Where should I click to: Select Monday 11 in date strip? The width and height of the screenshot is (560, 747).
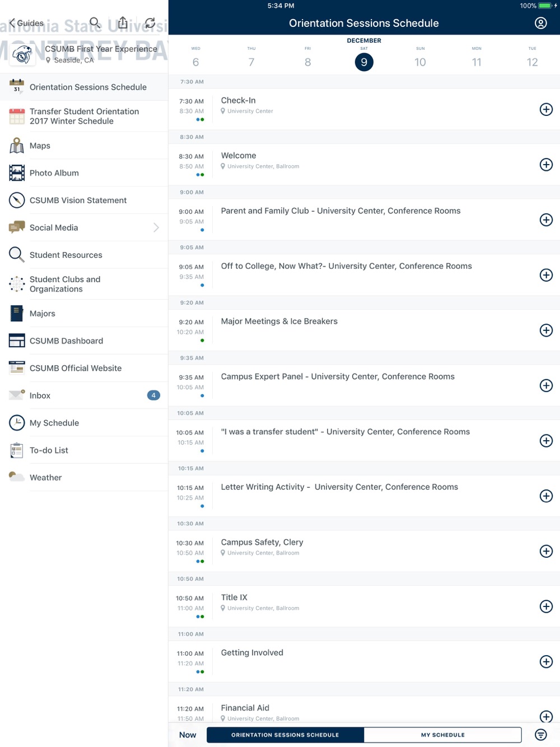coord(477,58)
